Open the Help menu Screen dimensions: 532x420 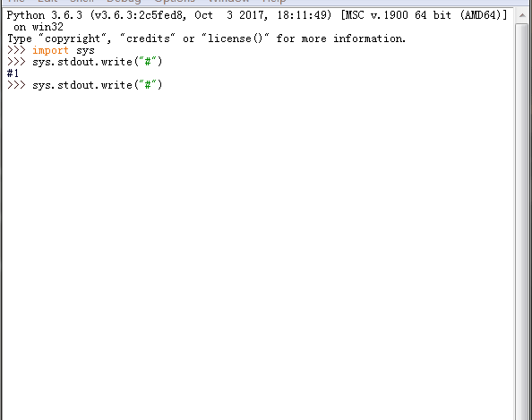click(x=274, y=1)
